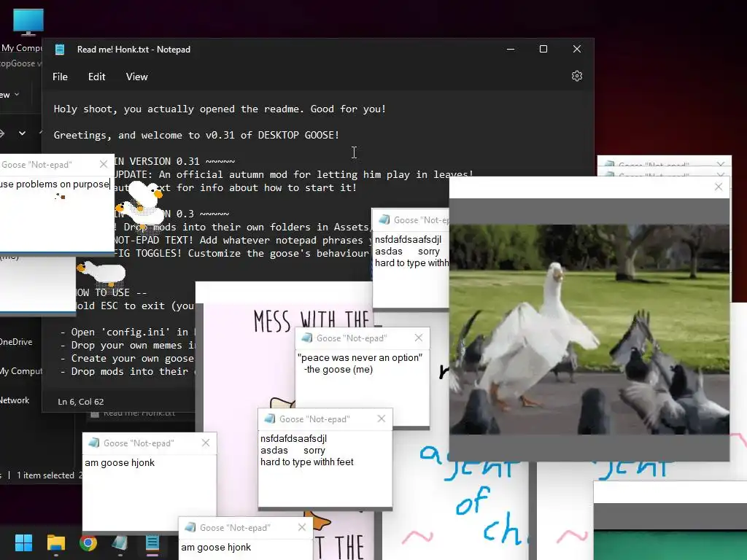Viewport: 747px width, 560px height.
Task: Close the Read me! Honk.txt Notepad window
Action: [x=577, y=49]
